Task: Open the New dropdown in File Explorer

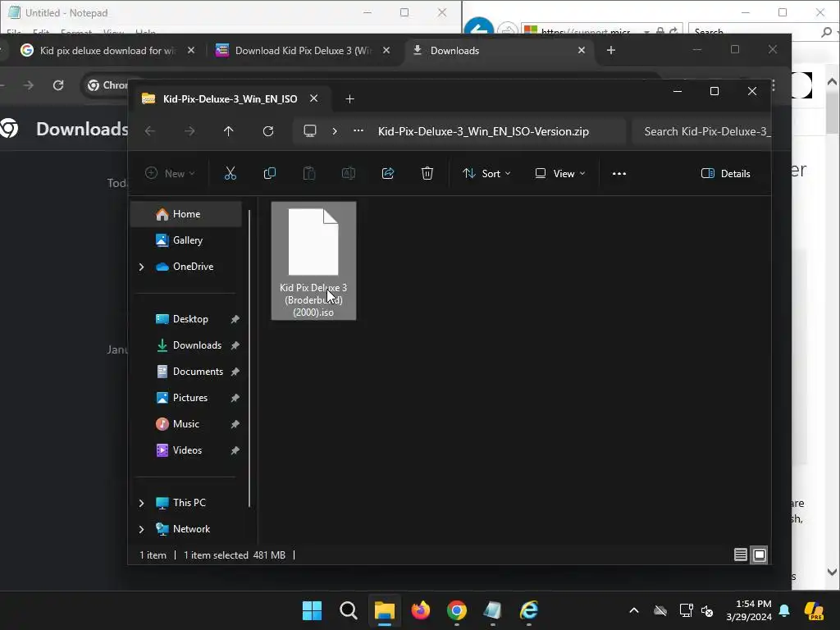Action: coord(170,174)
